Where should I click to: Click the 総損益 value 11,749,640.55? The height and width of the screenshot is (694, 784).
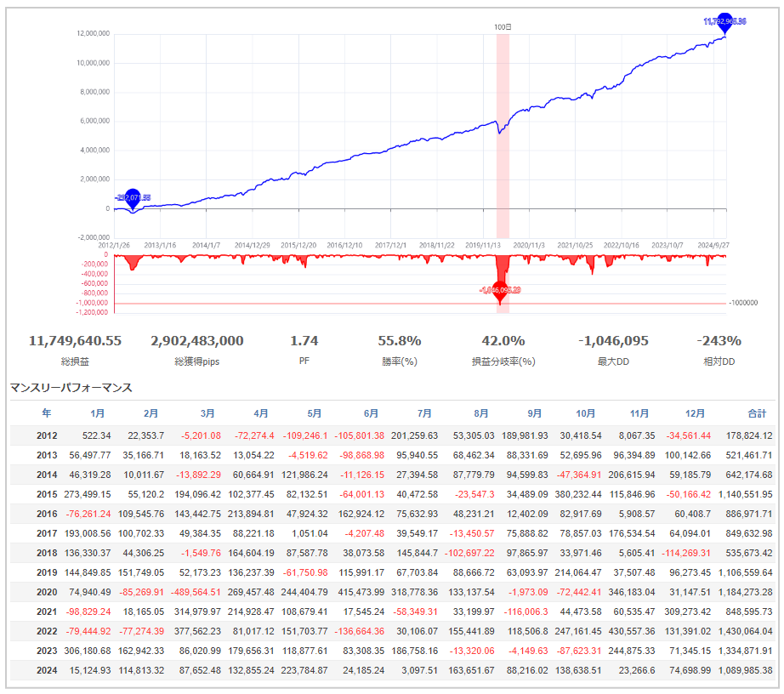pyautogui.click(x=75, y=341)
